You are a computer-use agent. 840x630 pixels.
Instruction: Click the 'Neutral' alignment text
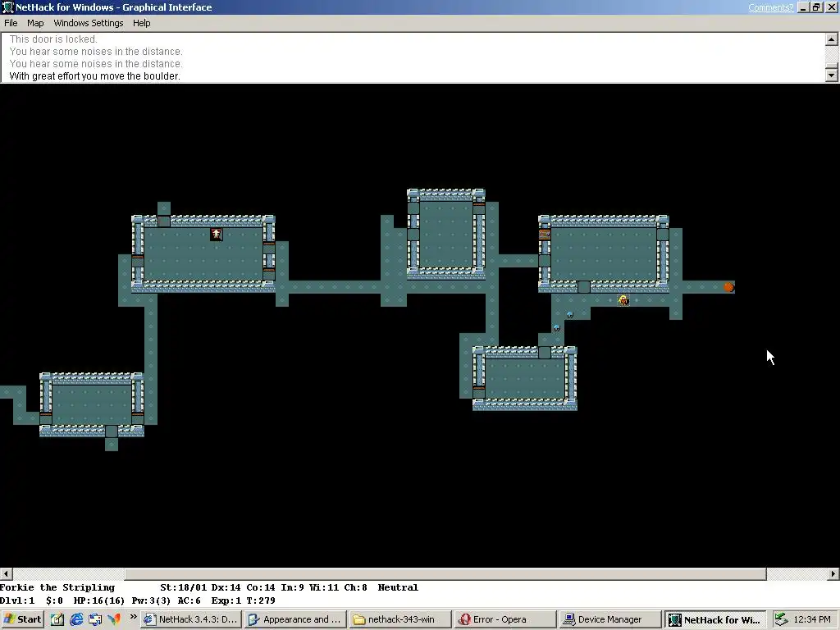click(398, 587)
